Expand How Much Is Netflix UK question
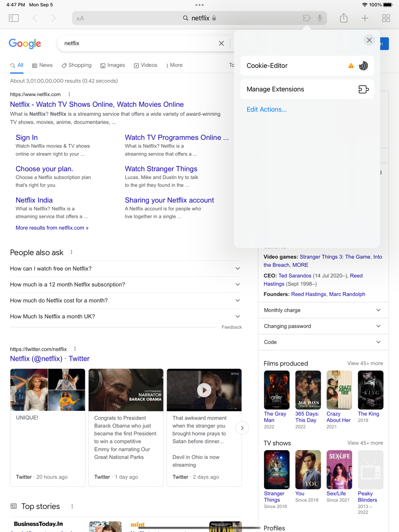 pos(125,317)
